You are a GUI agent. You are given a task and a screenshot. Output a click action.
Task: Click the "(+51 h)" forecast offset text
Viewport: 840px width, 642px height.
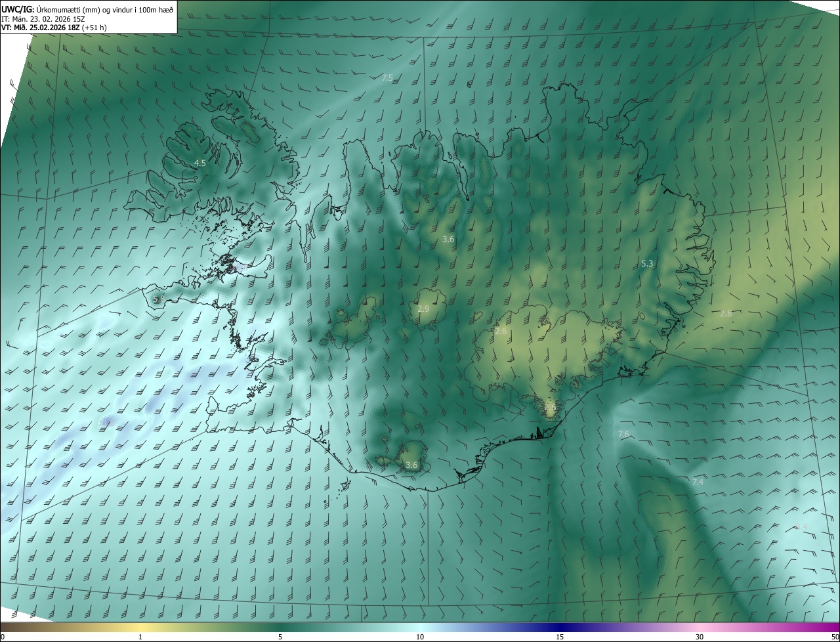click(96, 28)
